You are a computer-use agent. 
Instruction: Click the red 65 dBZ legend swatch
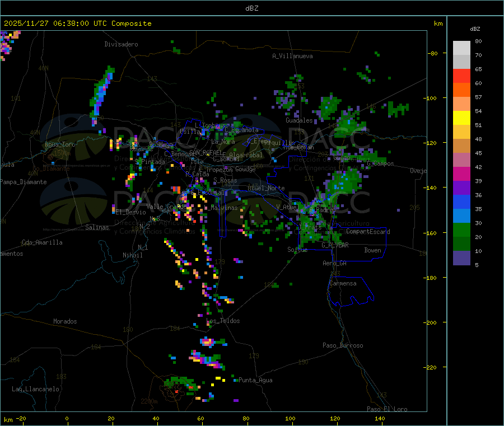click(461, 76)
